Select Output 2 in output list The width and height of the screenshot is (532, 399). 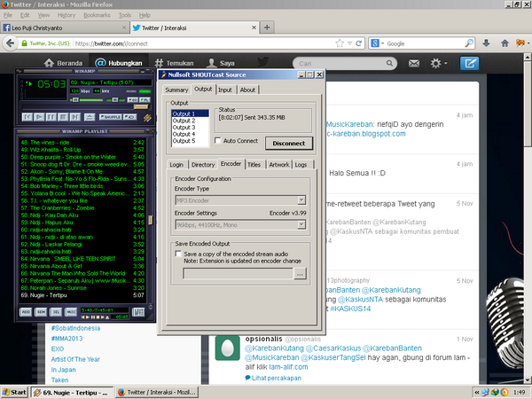190,121
